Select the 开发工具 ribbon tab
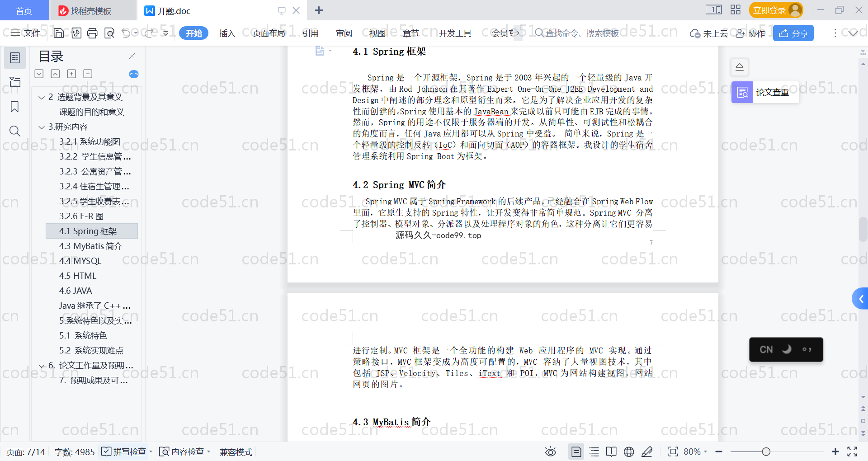 455,33
